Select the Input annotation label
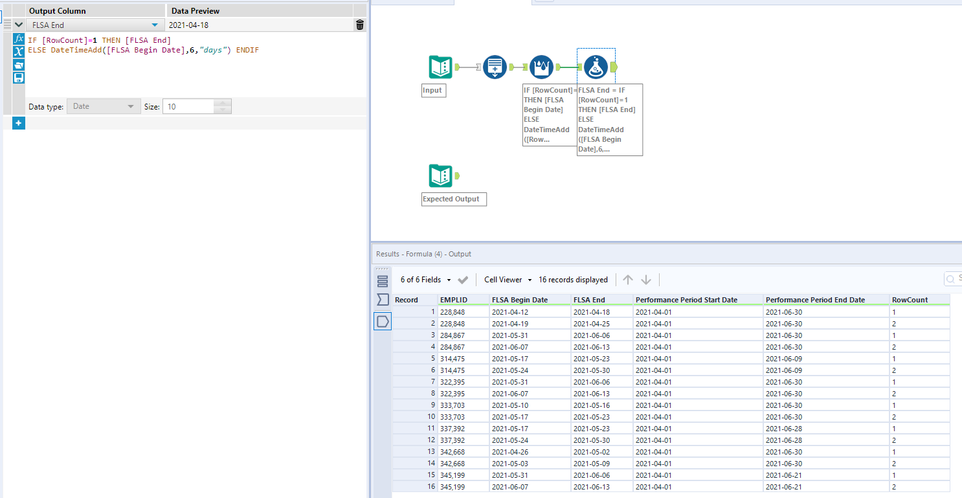 pos(432,90)
